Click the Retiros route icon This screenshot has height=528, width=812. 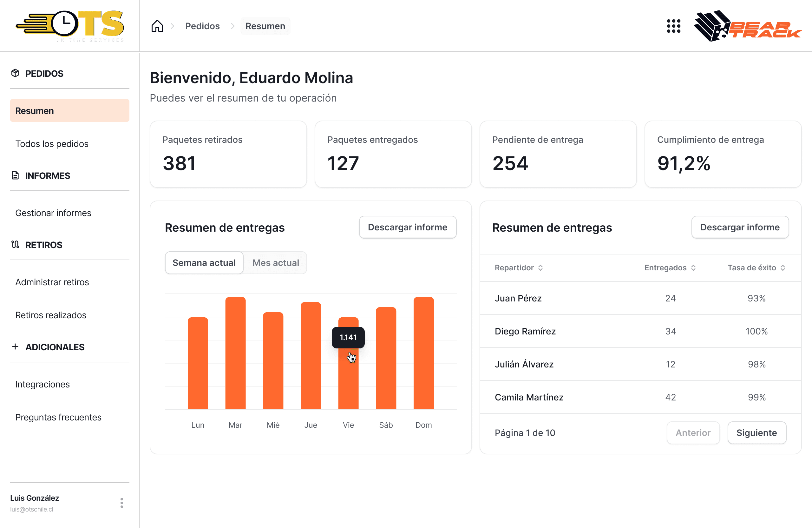click(15, 245)
